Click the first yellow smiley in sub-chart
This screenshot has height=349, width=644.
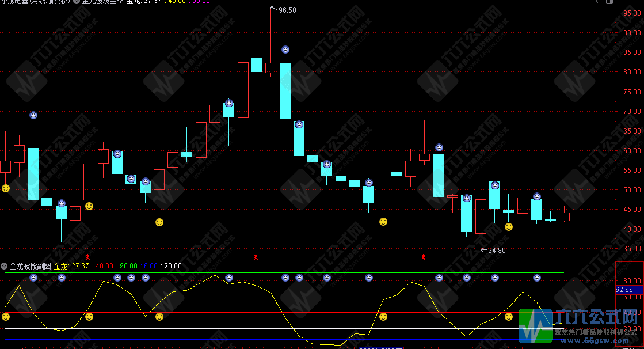click(x=6, y=317)
